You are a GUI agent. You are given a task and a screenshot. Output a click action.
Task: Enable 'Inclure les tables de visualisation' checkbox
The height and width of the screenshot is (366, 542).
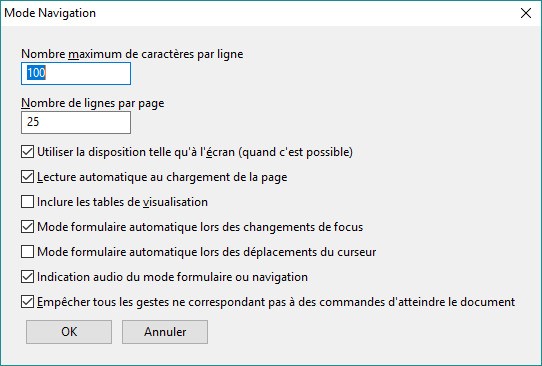pyautogui.click(x=27, y=201)
